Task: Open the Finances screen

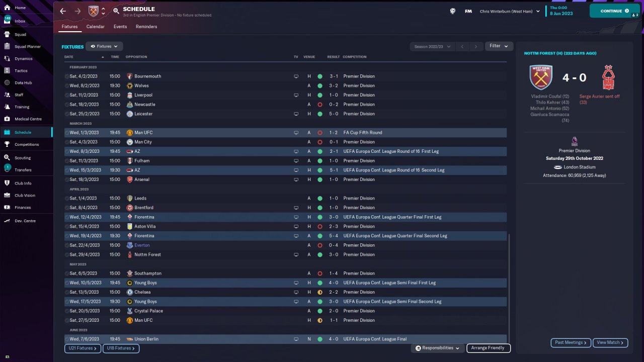Action: coord(23,208)
